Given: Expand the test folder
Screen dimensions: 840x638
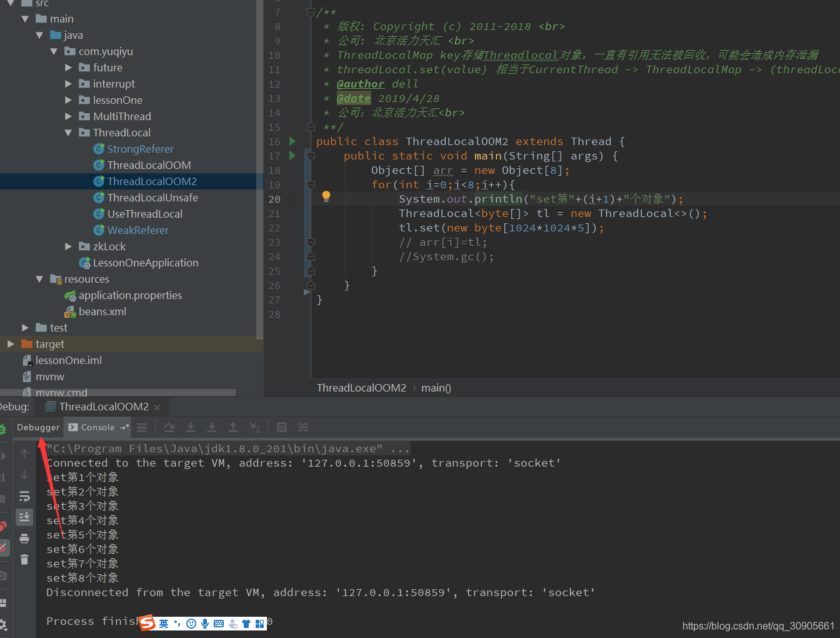Looking at the screenshot, I should (25, 328).
